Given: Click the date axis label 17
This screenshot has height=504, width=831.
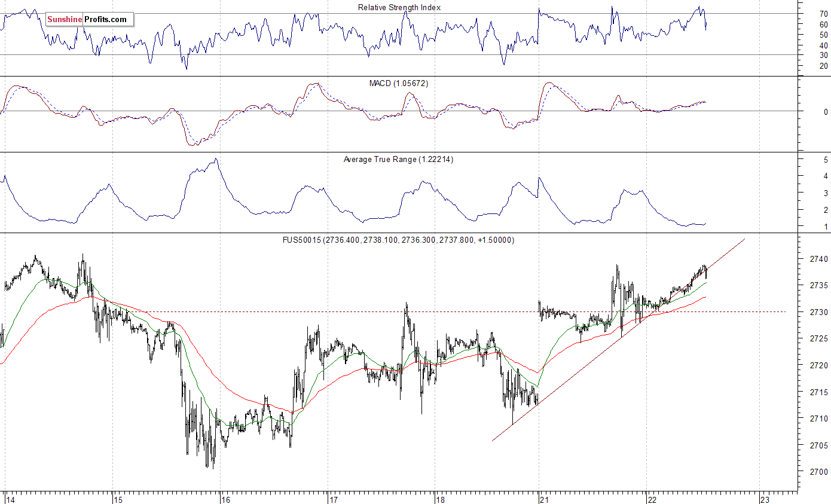Looking at the screenshot, I should coord(334,499).
